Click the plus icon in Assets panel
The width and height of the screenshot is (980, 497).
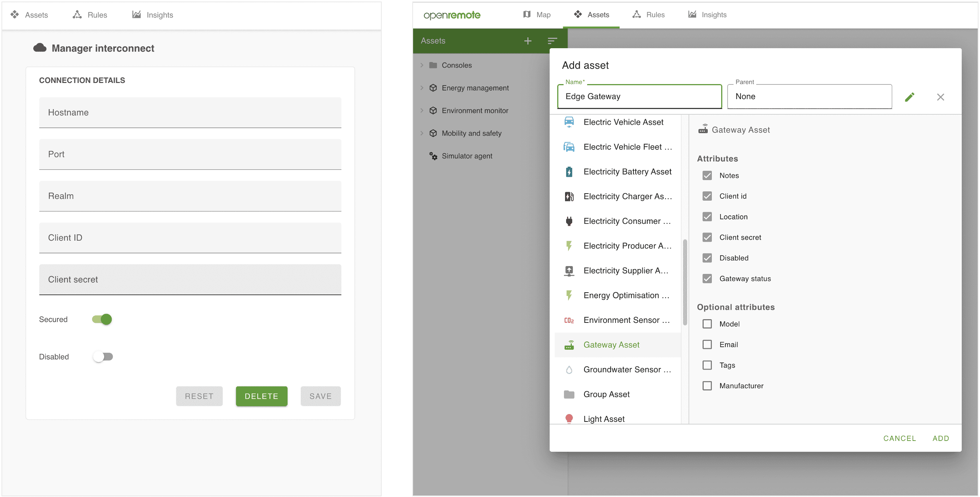[527, 41]
